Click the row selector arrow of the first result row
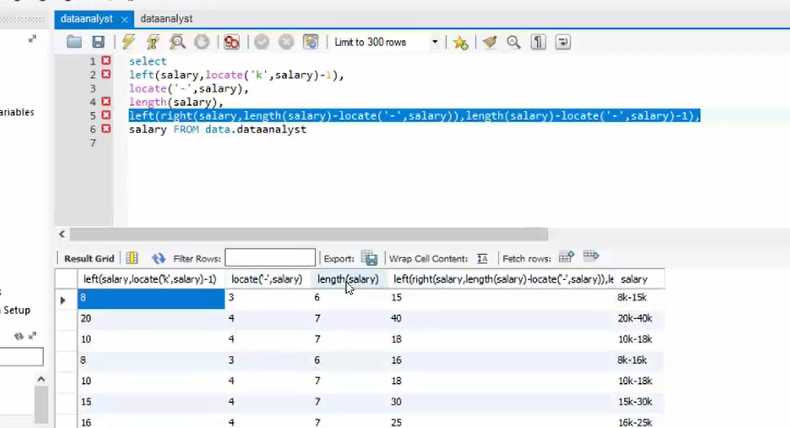 (63, 300)
